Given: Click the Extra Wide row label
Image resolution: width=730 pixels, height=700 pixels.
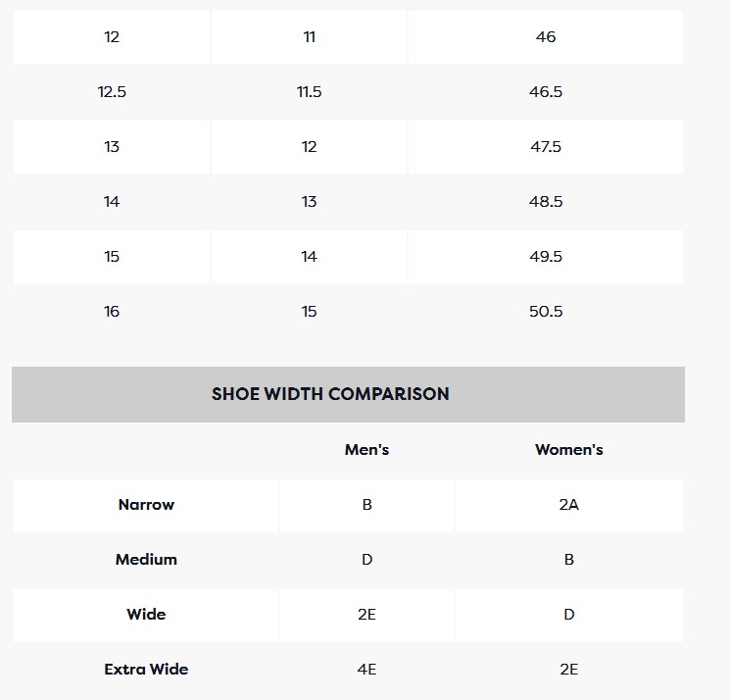Looking at the screenshot, I should pyautogui.click(x=146, y=670).
